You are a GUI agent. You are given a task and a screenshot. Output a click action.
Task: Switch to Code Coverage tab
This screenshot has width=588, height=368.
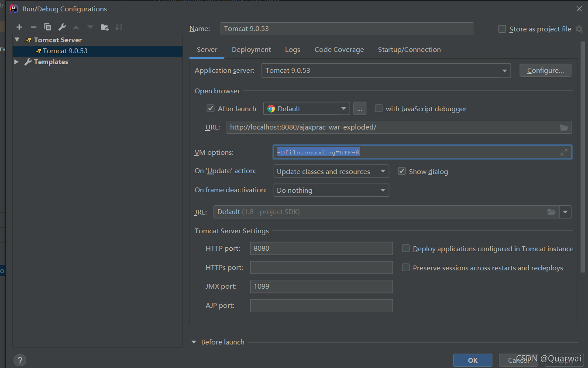click(339, 50)
